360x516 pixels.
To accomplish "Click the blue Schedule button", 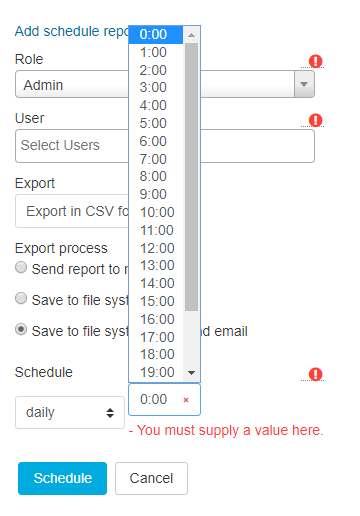I will coord(62,478).
